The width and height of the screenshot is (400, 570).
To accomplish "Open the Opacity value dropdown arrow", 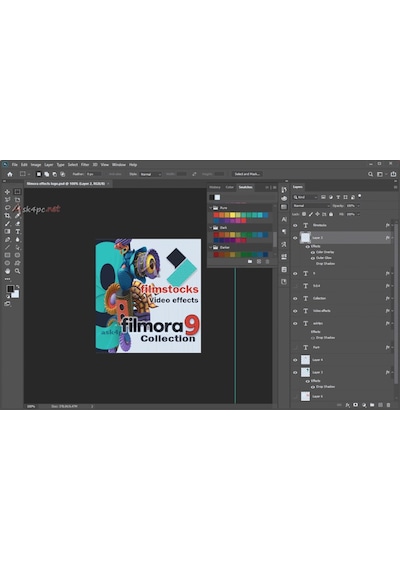I will pyautogui.click(x=358, y=206).
